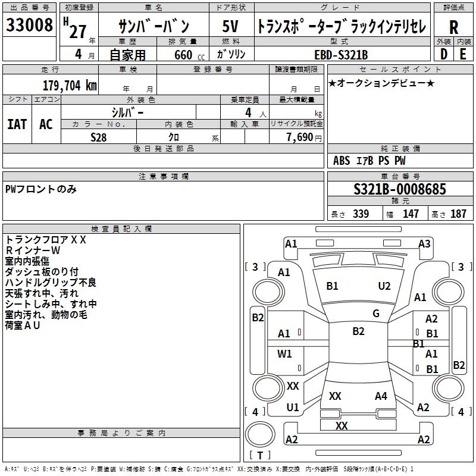Click the 事務局よりご案内 header
Image resolution: width=476 pixels, height=476 pixels.
click(121, 433)
